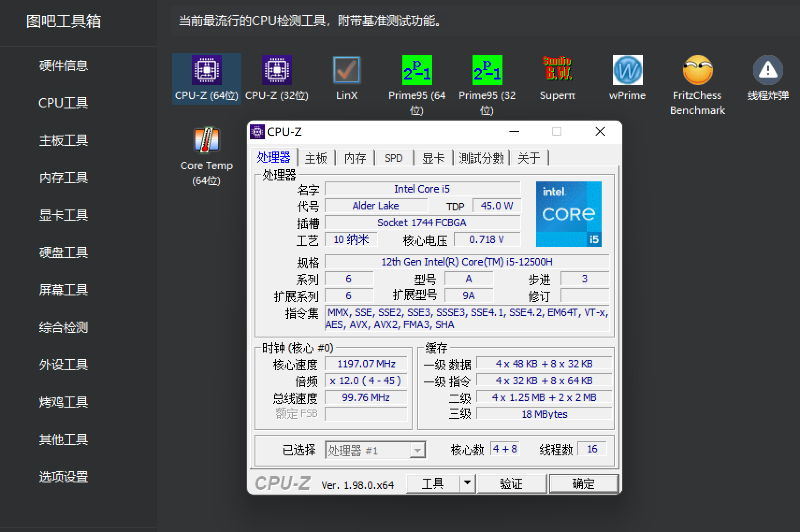Click the CPU-Z window title icon
The width and height of the screenshot is (800, 532).
pos(257,132)
